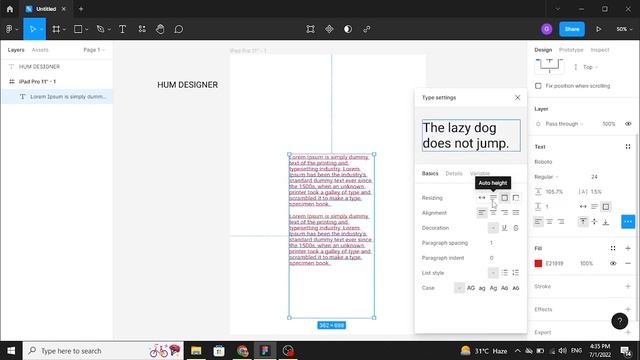Edit the font size 24 field
Screen dimensions: 640x360
594,177
